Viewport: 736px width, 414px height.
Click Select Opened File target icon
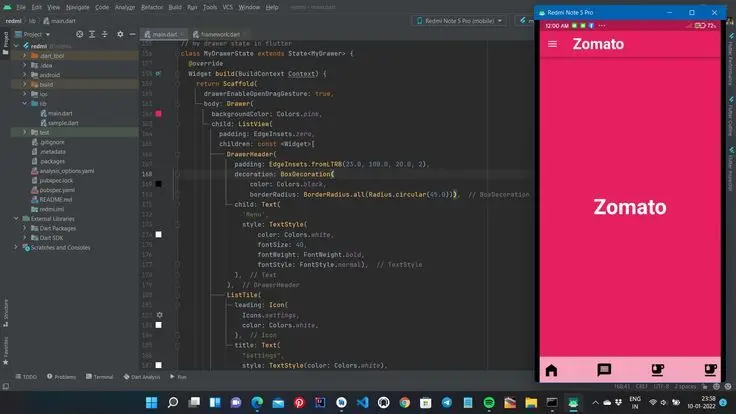coord(79,34)
